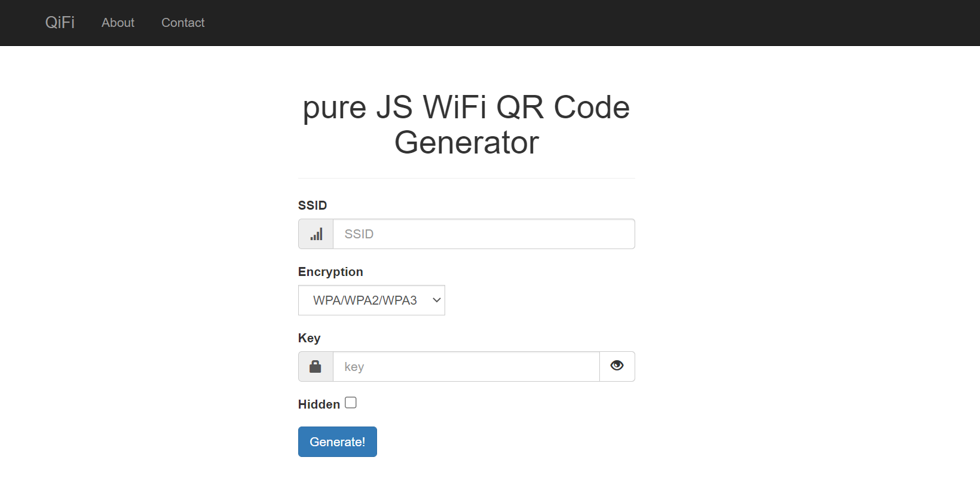Click the signal bars icon beside SSID
This screenshot has width=980, height=497.
(x=316, y=234)
